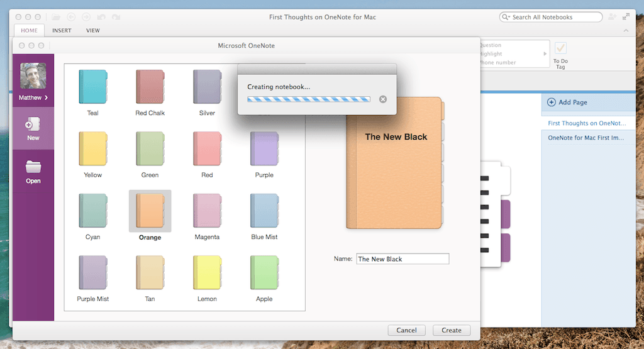This screenshot has height=349, width=644.
Task: Click the notebook Name input field
Action: pos(402,258)
